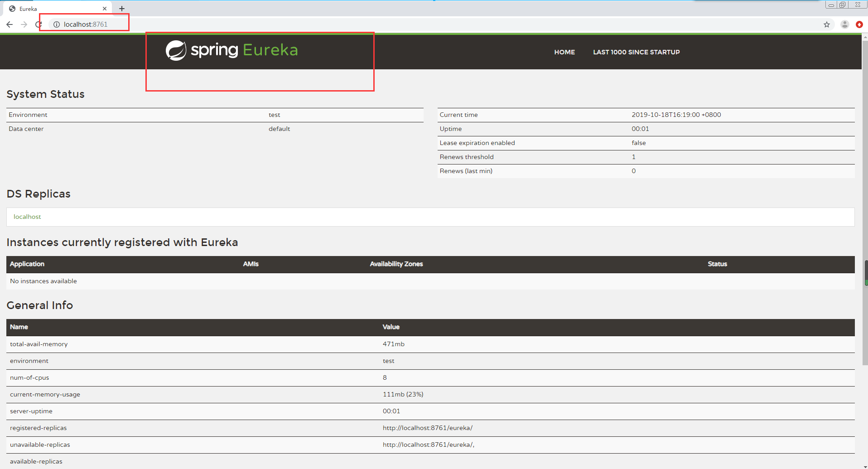Click the browser forward navigation arrow
The width and height of the screenshot is (868, 469).
(24, 24)
